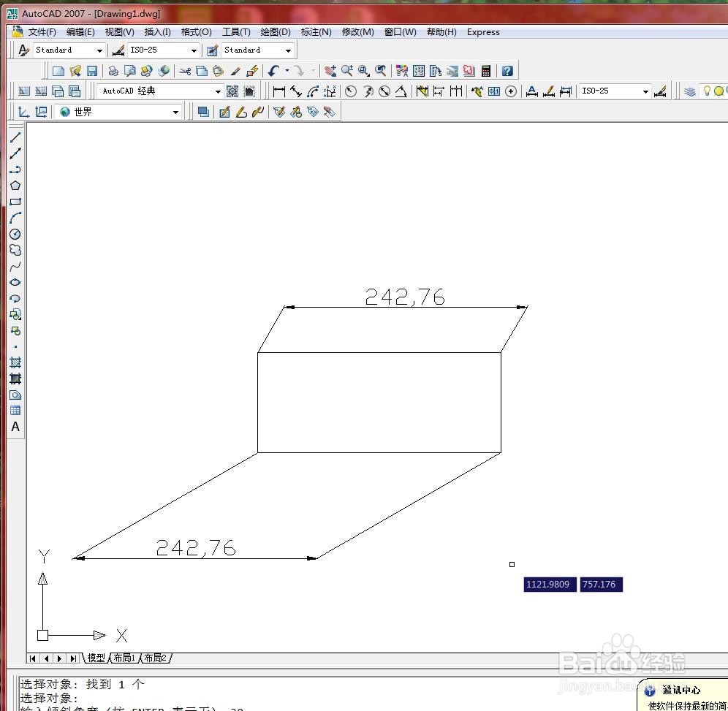This screenshot has width=728, height=711.
Task: Select the Ellipse draw tool
Action: point(15,282)
